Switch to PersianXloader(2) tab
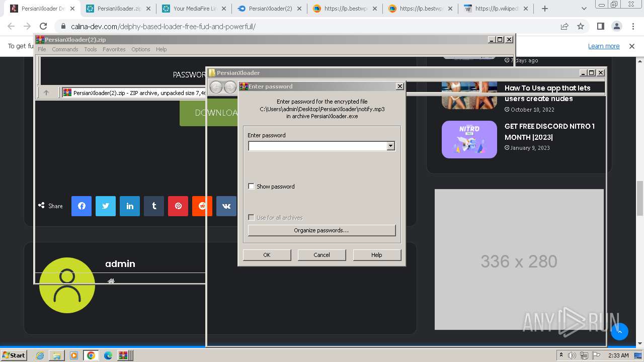 point(270,9)
